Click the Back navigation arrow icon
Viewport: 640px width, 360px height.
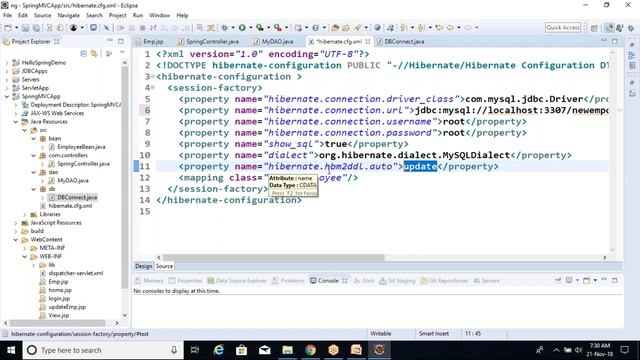450,28
